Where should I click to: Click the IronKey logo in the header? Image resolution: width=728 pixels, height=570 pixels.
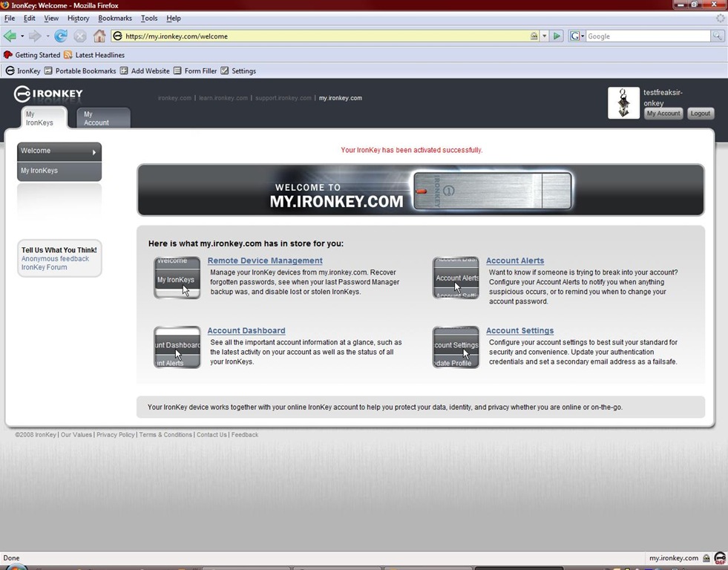click(x=48, y=94)
